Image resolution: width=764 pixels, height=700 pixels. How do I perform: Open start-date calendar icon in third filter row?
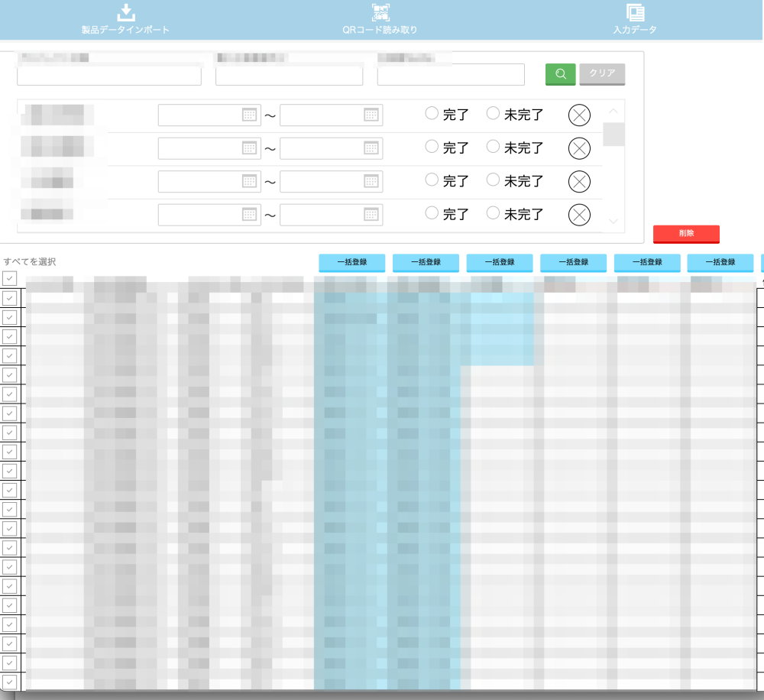(249, 181)
